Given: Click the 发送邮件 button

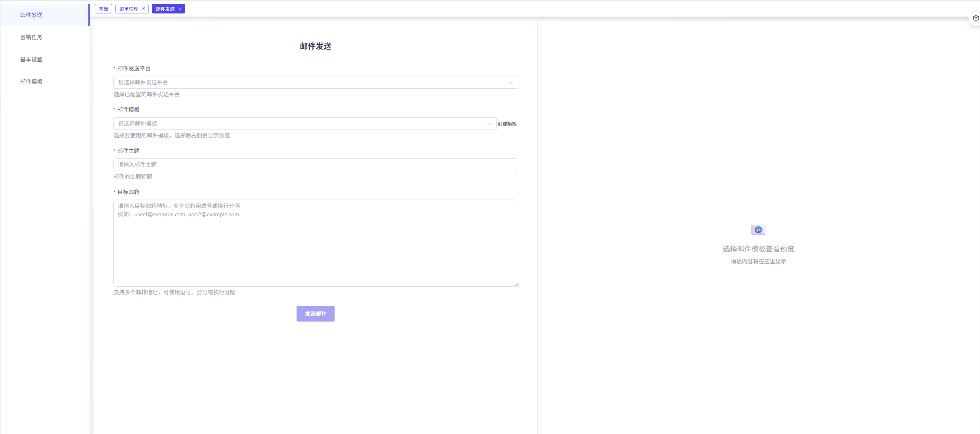Looking at the screenshot, I should [316, 314].
